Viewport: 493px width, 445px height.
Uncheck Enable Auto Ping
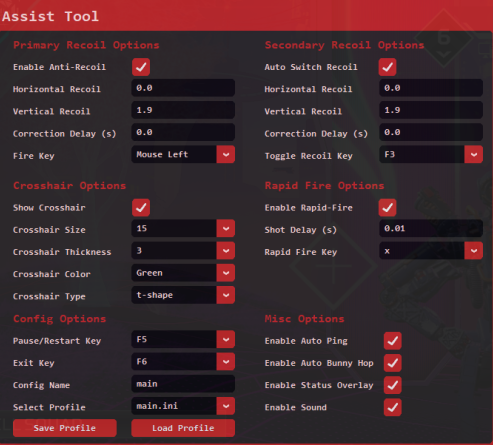pos(393,341)
